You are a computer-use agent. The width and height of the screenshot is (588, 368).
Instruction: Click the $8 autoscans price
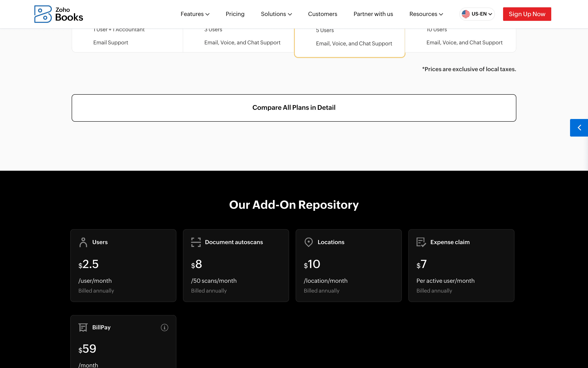click(196, 264)
